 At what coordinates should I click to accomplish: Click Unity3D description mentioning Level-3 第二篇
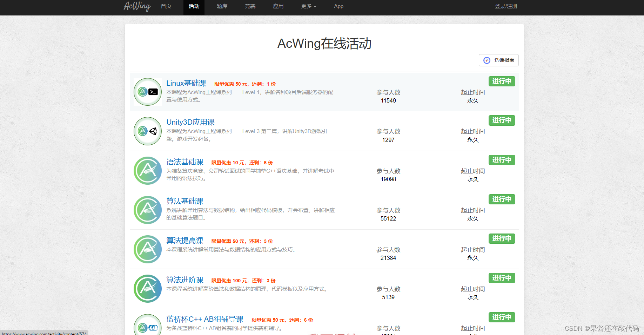247,135
